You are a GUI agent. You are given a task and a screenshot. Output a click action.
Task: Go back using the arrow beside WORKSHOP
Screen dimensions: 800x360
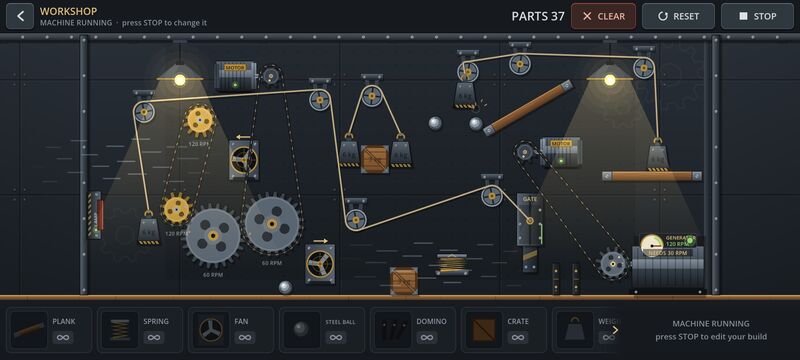20,16
